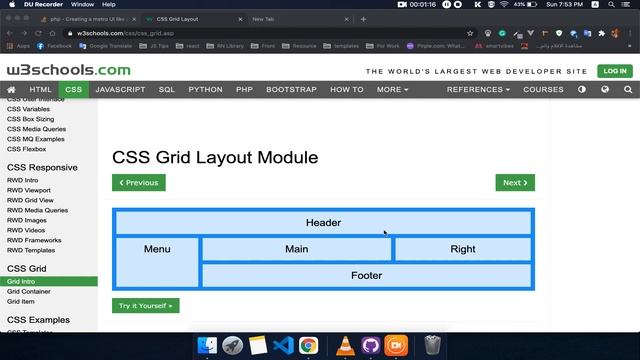Screen dimensions: 640x360
Task: Click the Header grid cell
Action: click(323, 223)
